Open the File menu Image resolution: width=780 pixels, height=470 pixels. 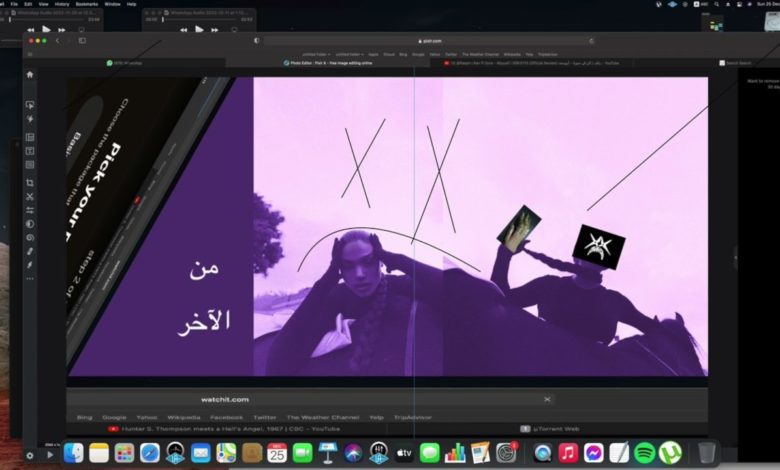[x=14, y=3]
